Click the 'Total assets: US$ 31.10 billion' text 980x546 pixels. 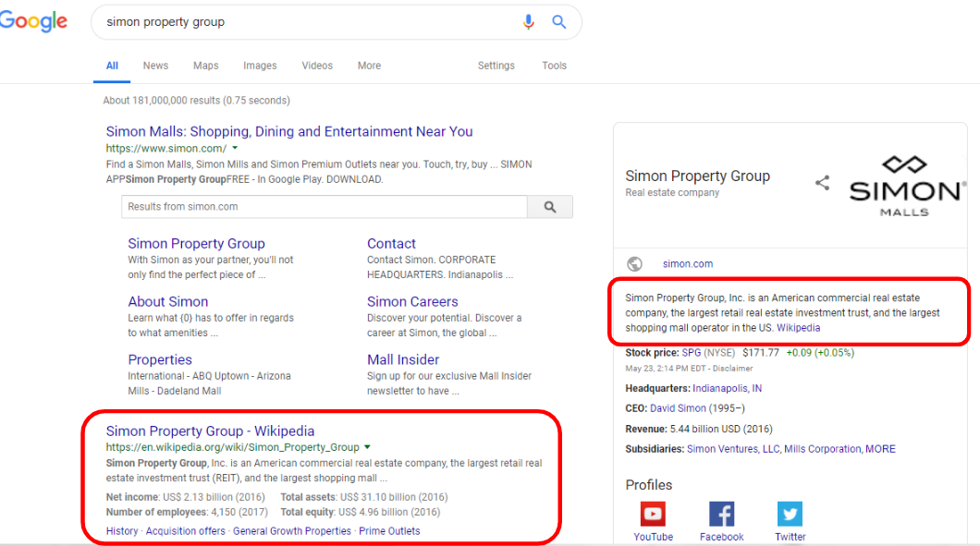click(363, 497)
